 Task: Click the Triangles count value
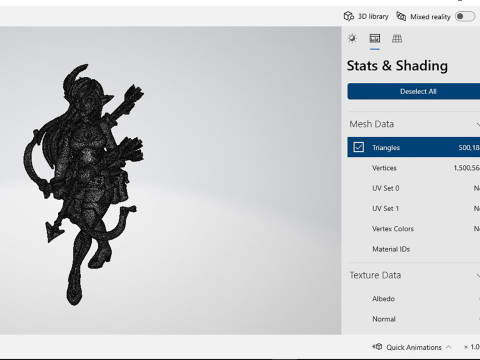469,147
